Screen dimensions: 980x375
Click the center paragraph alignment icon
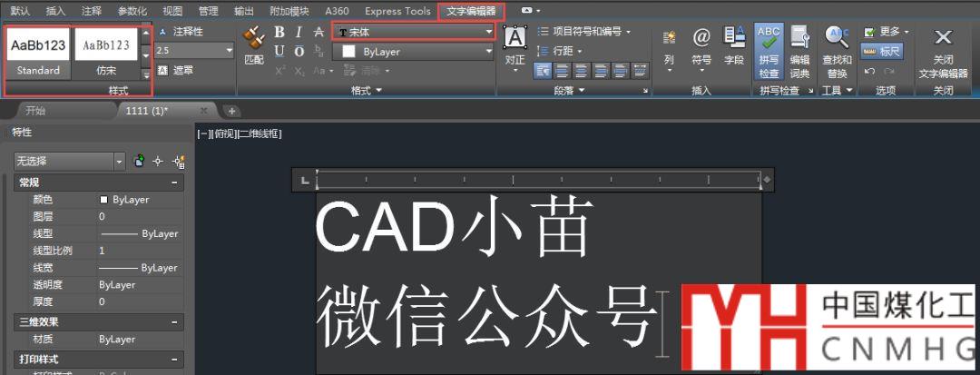click(x=582, y=71)
